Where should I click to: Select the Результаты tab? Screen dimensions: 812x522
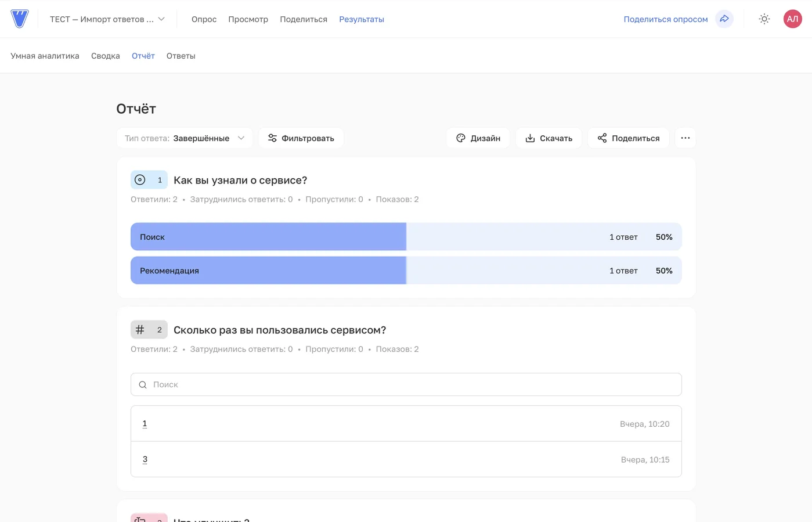pyautogui.click(x=362, y=19)
